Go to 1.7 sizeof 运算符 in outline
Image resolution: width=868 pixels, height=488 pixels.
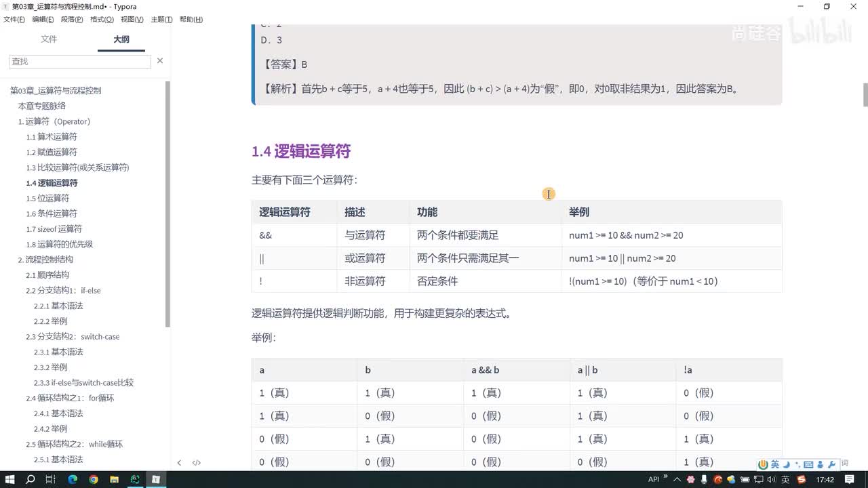[54, 229]
